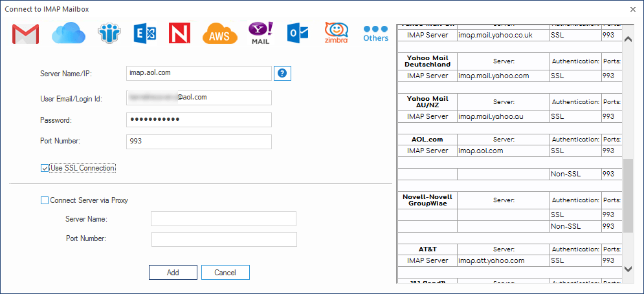Focus the proxy Port Number field
The image size is (644, 294).
224,239
